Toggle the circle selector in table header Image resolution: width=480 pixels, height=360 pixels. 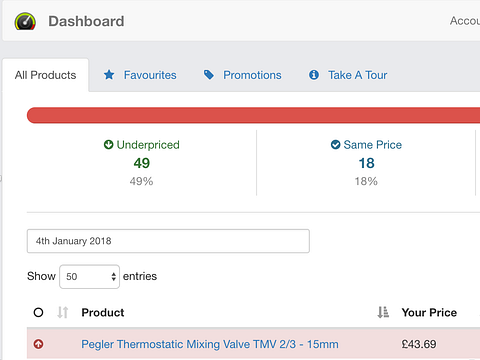coord(38,312)
